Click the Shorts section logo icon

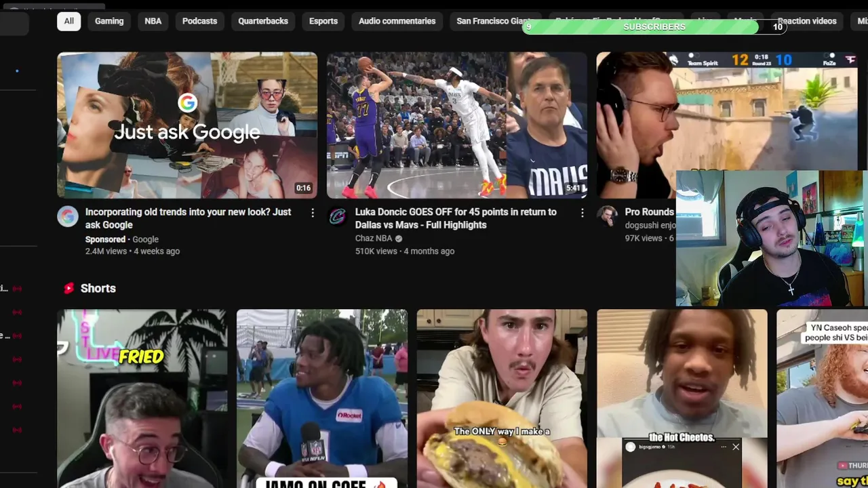coord(68,288)
